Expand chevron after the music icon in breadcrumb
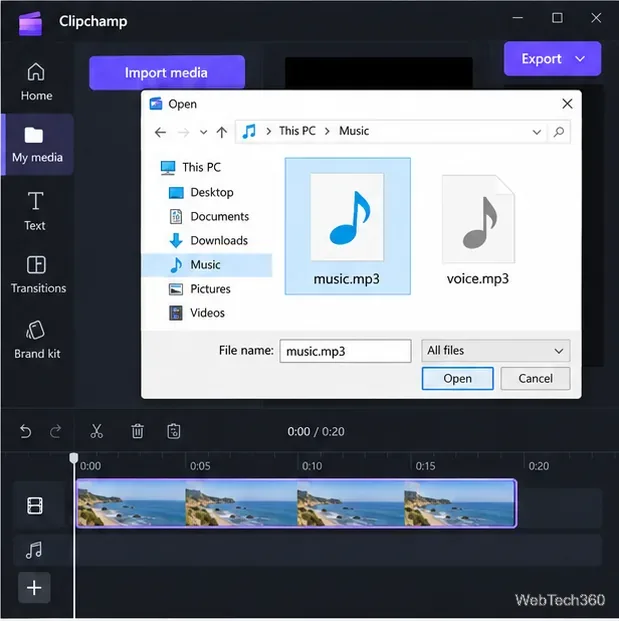This screenshot has height=621, width=619. (269, 131)
